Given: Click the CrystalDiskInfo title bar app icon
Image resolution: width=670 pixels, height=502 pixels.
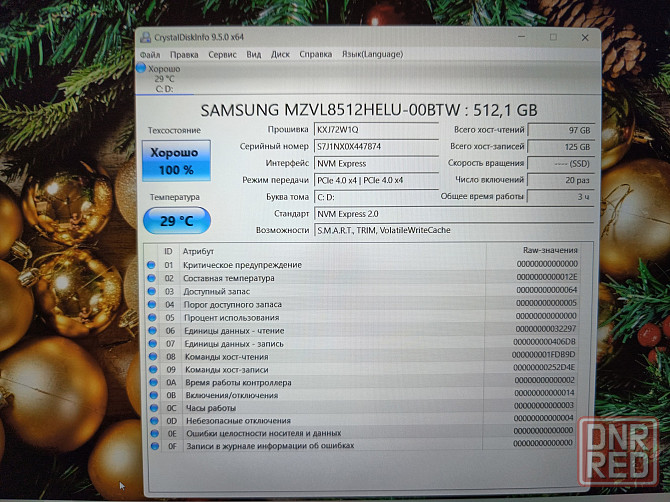Looking at the screenshot, I should tap(146, 37).
